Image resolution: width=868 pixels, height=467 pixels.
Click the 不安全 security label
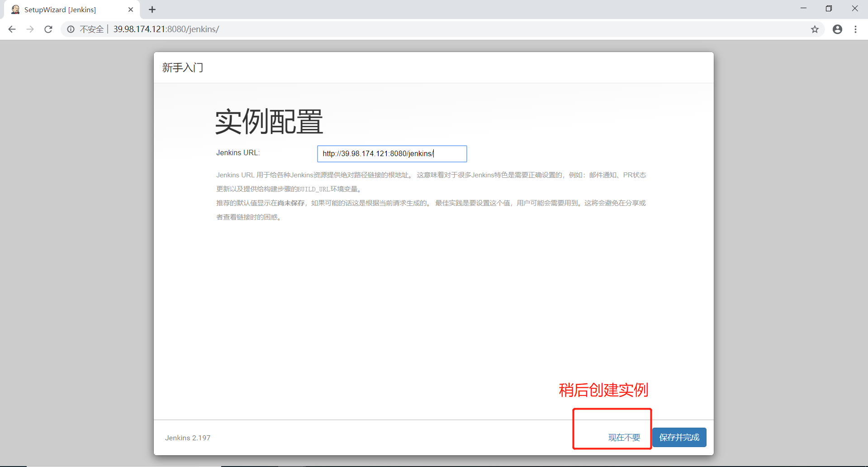(92, 29)
